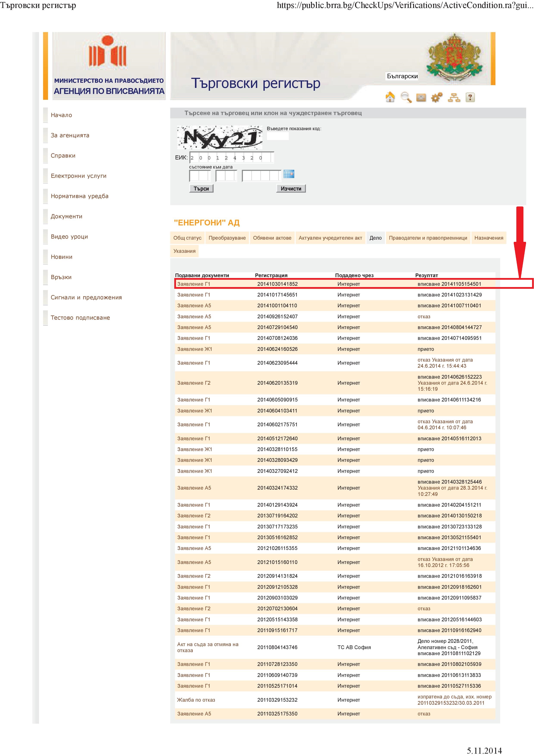The image size is (534, 756).
Task: Click the ЕИК number input field
Action: click(x=231, y=158)
